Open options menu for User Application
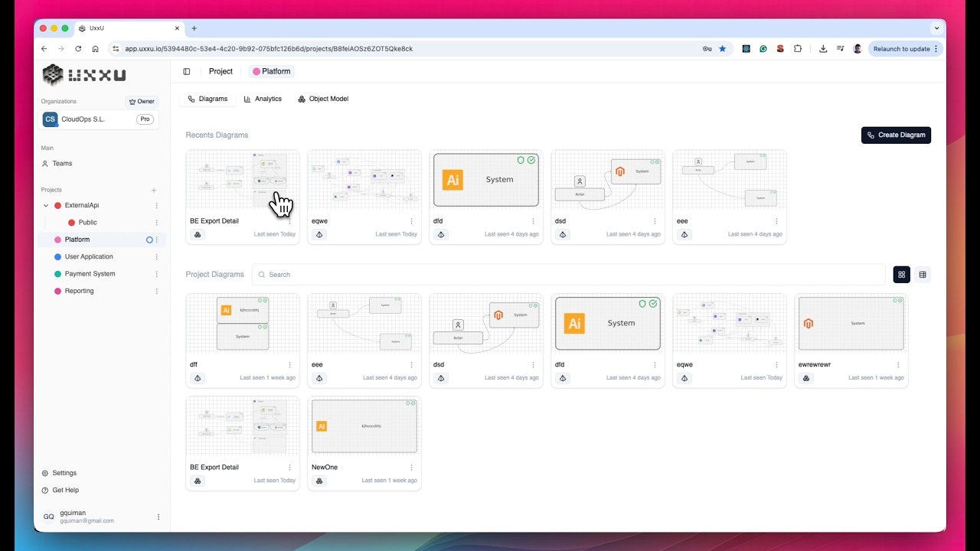Viewport: 980px width, 551px height. (x=157, y=257)
